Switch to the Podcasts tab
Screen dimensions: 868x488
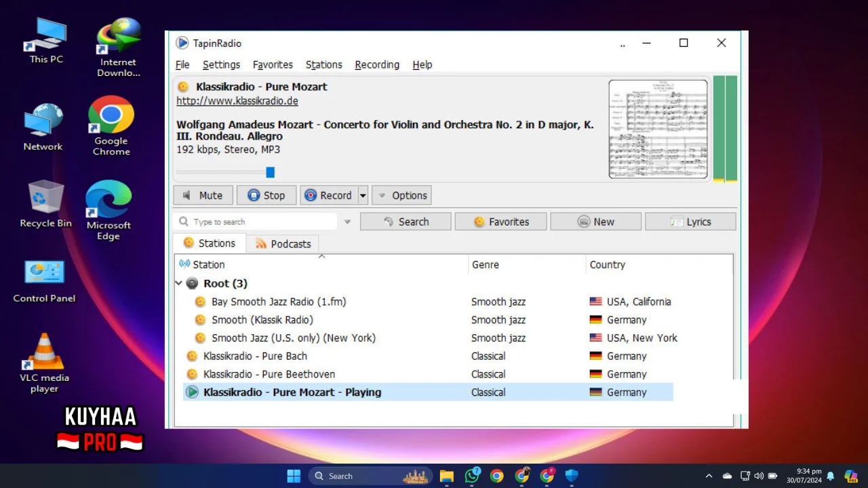coord(283,244)
